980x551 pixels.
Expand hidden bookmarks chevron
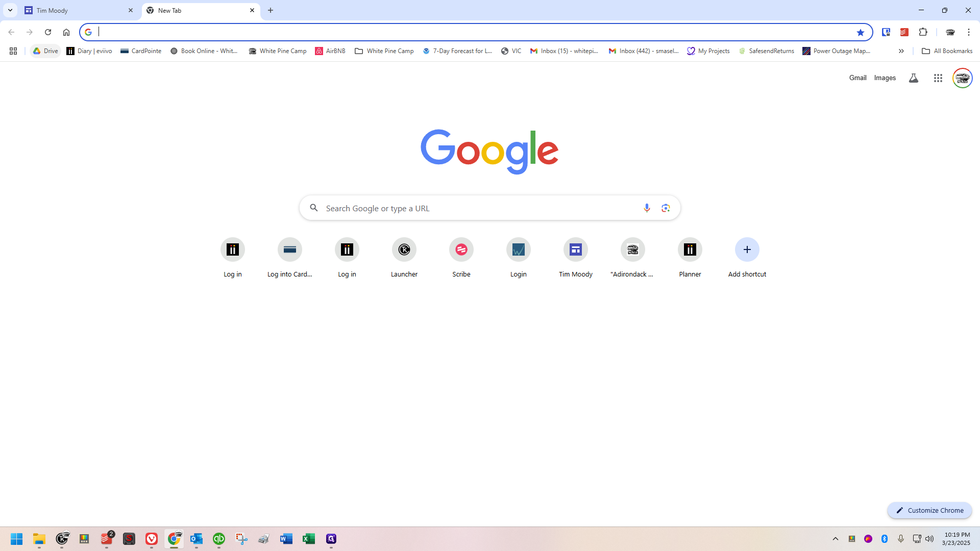click(x=901, y=51)
